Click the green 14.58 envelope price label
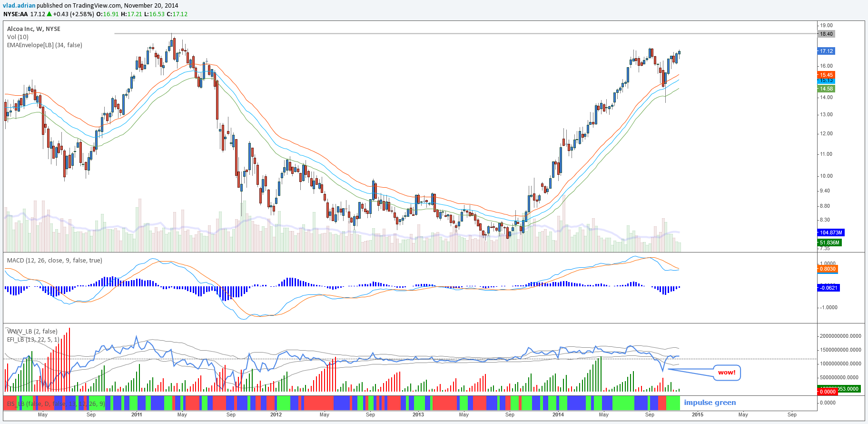The height and width of the screenshot is (424, 868). point(826,89)
